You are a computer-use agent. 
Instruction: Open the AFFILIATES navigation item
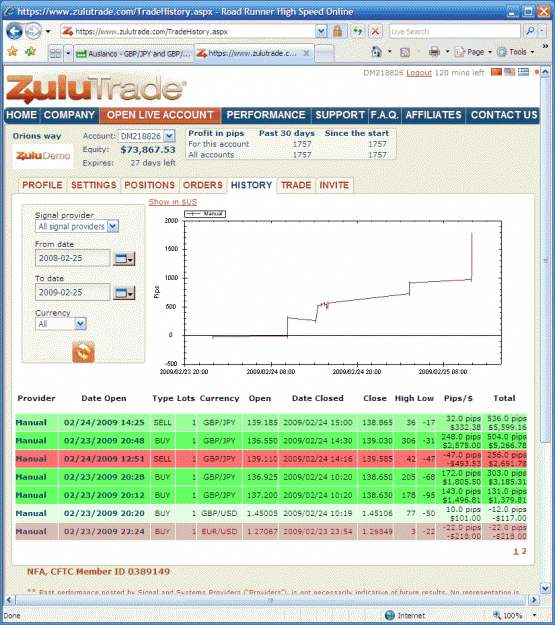433,115
